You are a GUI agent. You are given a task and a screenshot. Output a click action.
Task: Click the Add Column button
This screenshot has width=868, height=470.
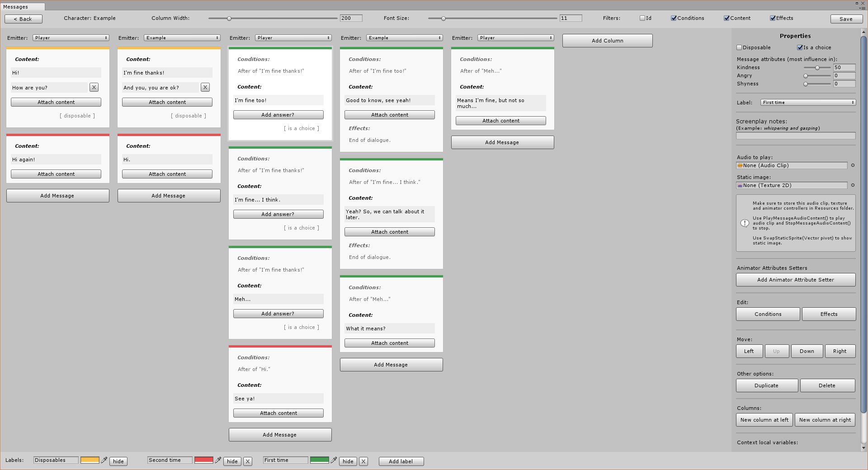[x=607, y=40]
